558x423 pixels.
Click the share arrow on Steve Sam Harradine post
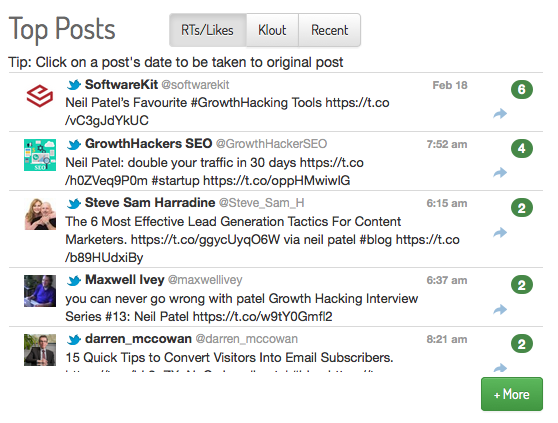point(500,232)
